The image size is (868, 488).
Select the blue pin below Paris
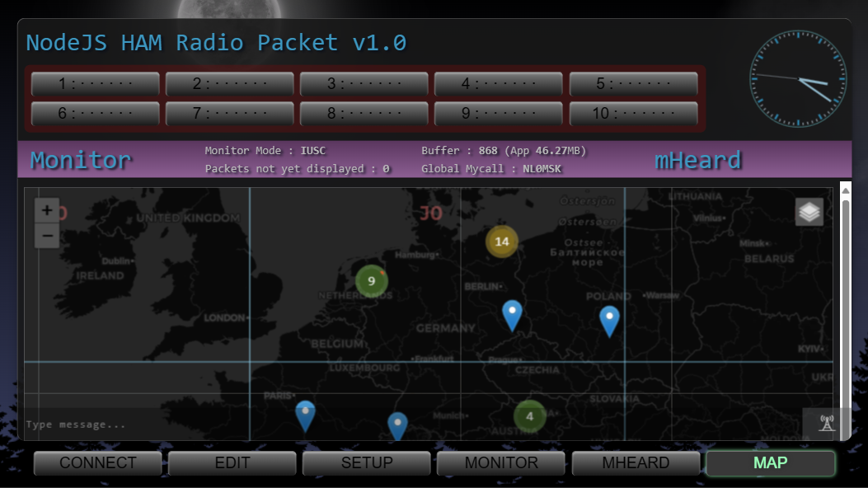305,416
